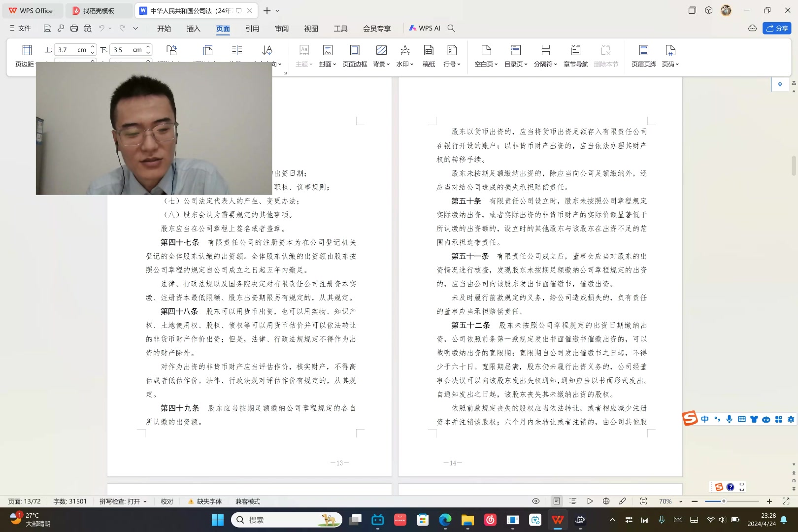Open the 背景 background dropdown

(381, 56)
